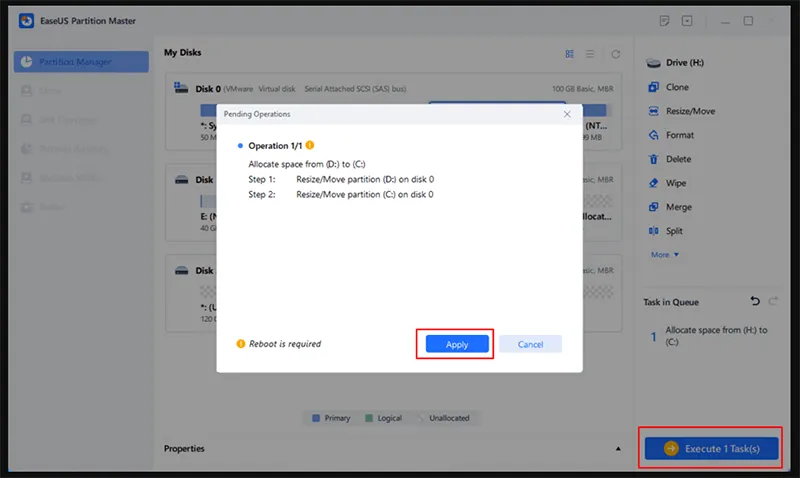This screenshot has width=800, height=478.
Task: Select the Delete trash icon
Action: click(x=653, y=159)
